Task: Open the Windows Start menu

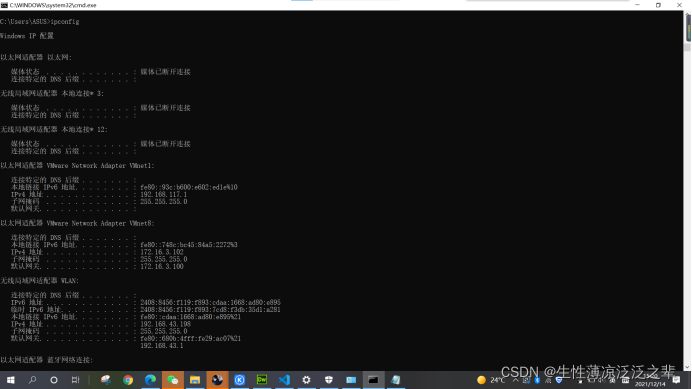Action: (x=11, y=380)
